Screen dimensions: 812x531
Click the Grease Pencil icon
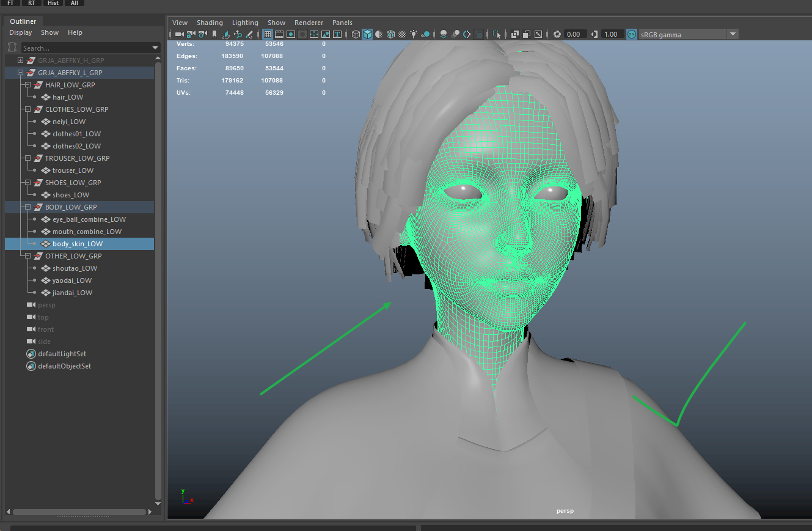249,34
